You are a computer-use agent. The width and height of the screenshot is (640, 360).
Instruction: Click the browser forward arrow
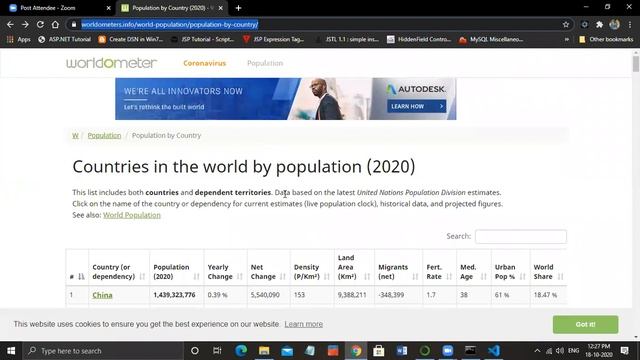[x=25, y=24]
